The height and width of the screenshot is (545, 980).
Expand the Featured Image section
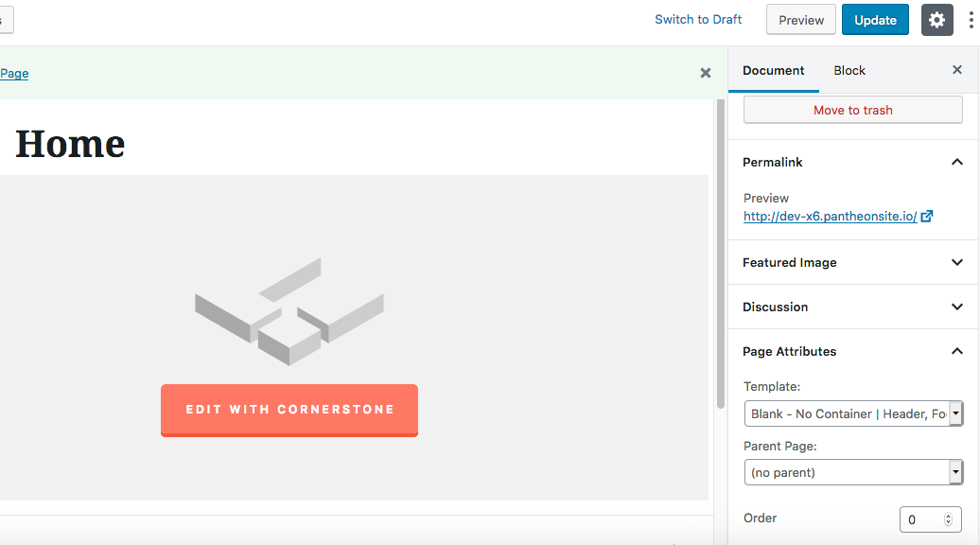[x=852, y=262]
